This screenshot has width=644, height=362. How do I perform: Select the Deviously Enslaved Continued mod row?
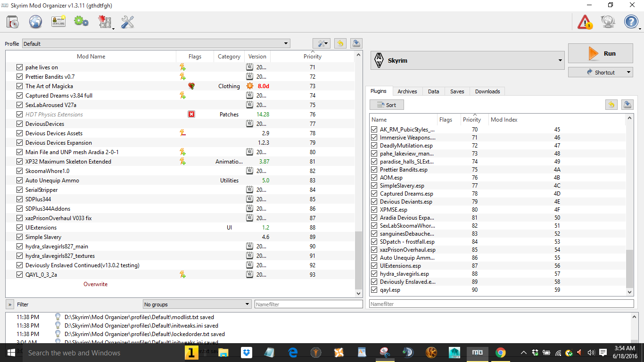coord(180,265)
